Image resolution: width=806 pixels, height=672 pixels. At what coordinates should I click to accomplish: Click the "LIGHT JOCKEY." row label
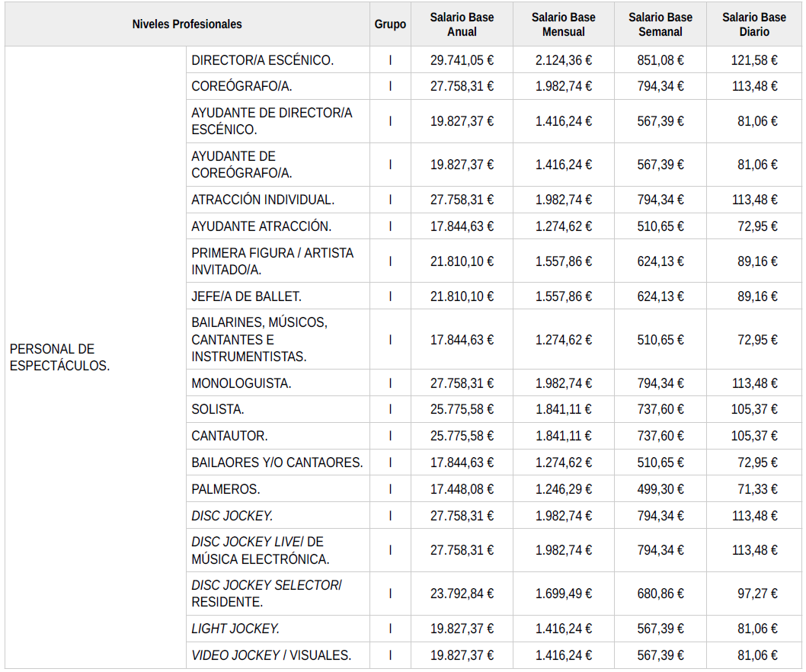(x=235, y=629)
